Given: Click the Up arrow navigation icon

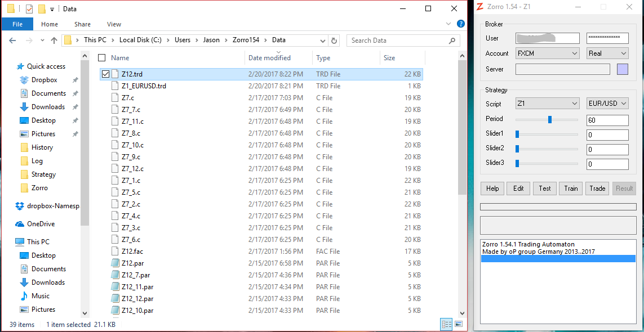Looking at the screenshot, I should pos(54,41).
